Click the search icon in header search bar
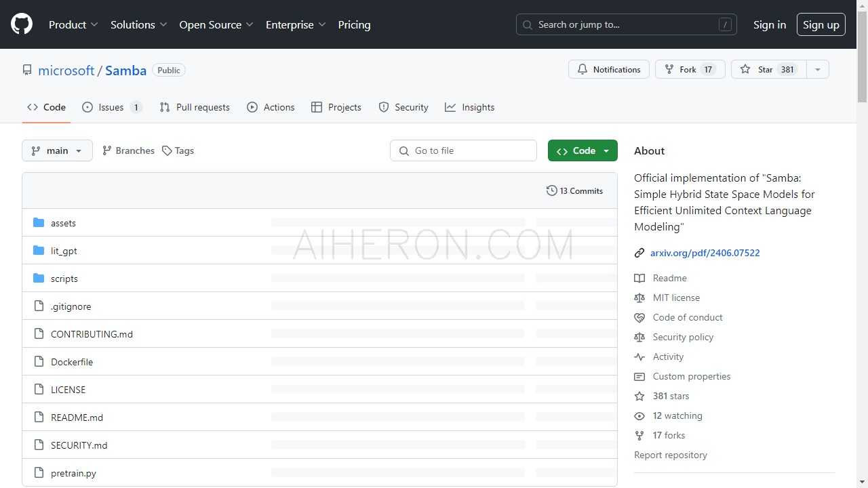The height and width of the screenshot is (488, 868). 528,24
